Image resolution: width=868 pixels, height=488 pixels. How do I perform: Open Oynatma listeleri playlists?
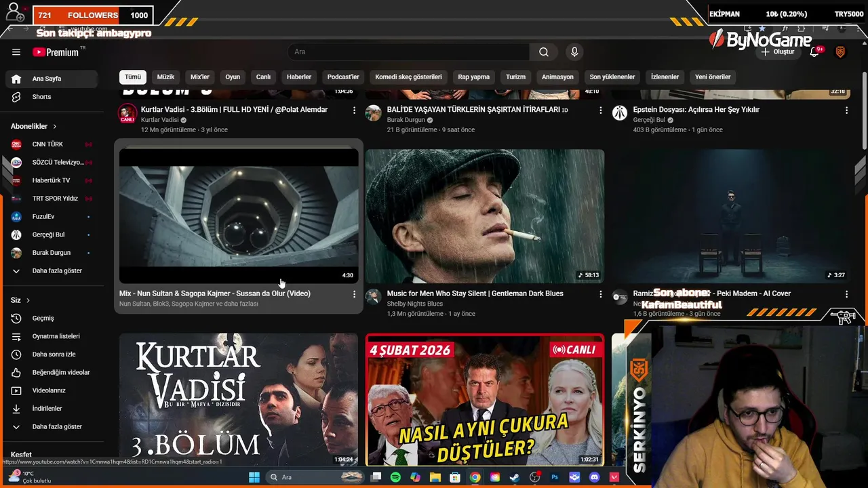[52, 336]
